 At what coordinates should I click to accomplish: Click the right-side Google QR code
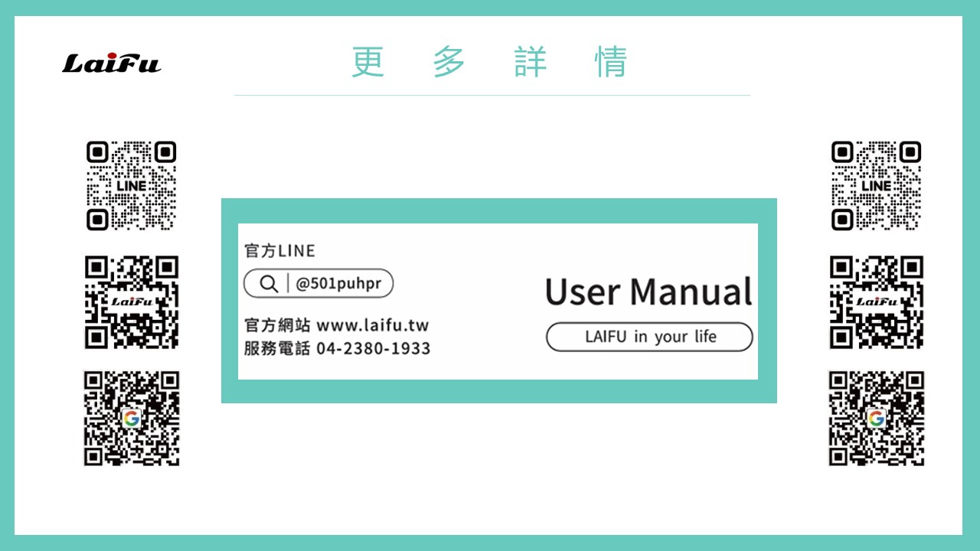coord(876,418)
